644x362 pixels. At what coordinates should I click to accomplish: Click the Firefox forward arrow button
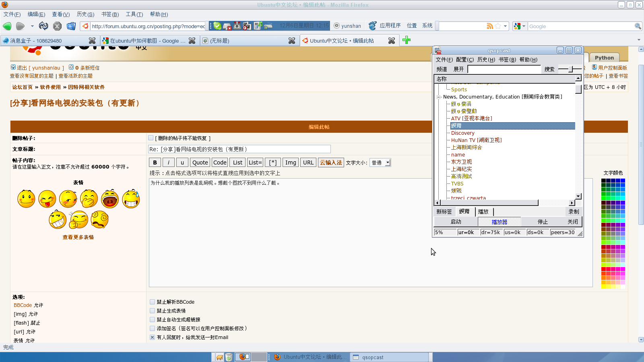tap(20, 26)
